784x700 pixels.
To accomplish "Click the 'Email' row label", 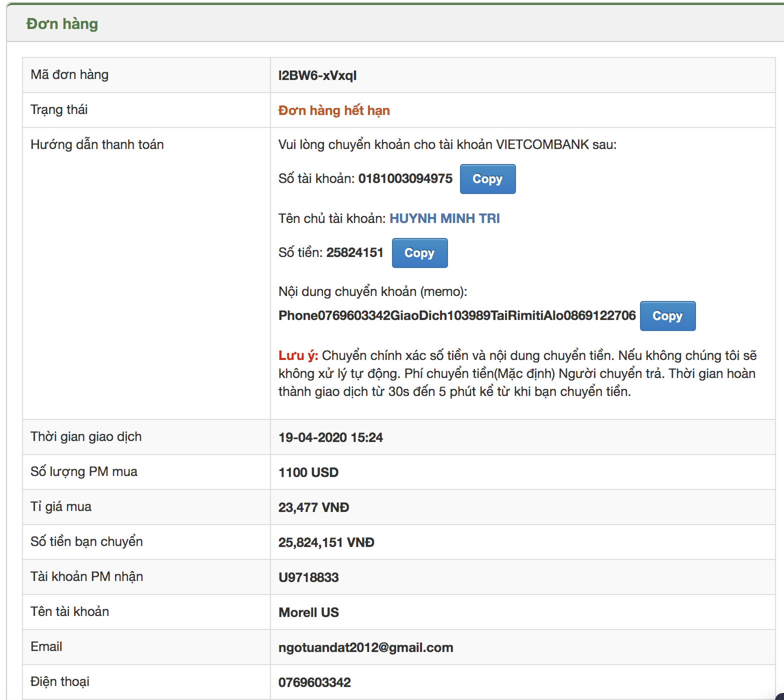I will click(46, 646).
